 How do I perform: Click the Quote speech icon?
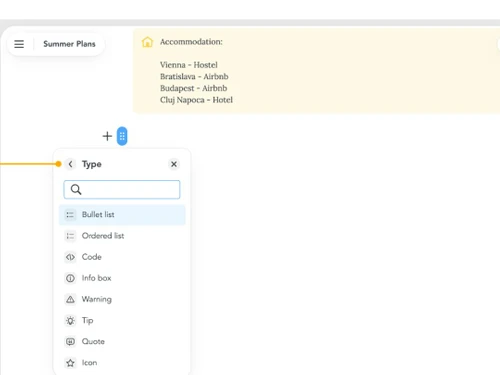(70, 342)
